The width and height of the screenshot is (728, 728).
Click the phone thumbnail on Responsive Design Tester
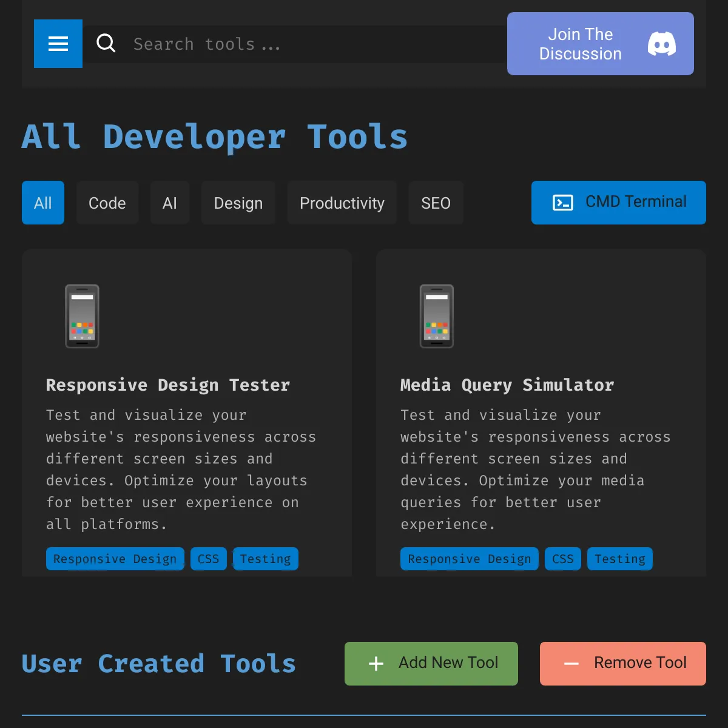tap(82, 316)
